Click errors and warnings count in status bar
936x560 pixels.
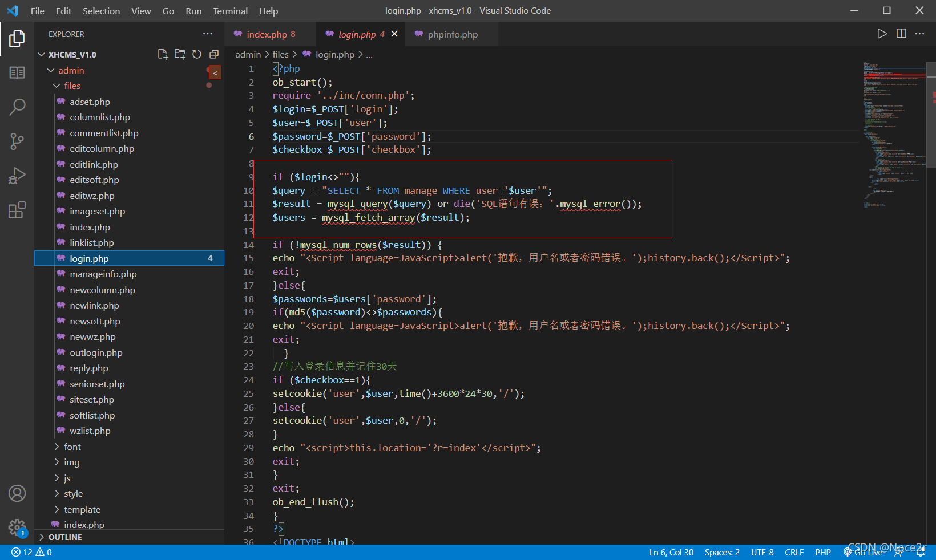[31, 552]
